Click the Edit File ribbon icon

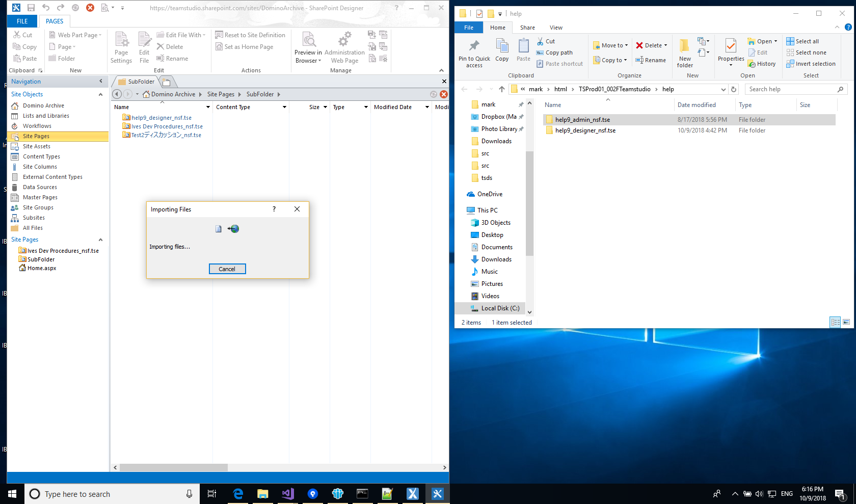point(145,48)
